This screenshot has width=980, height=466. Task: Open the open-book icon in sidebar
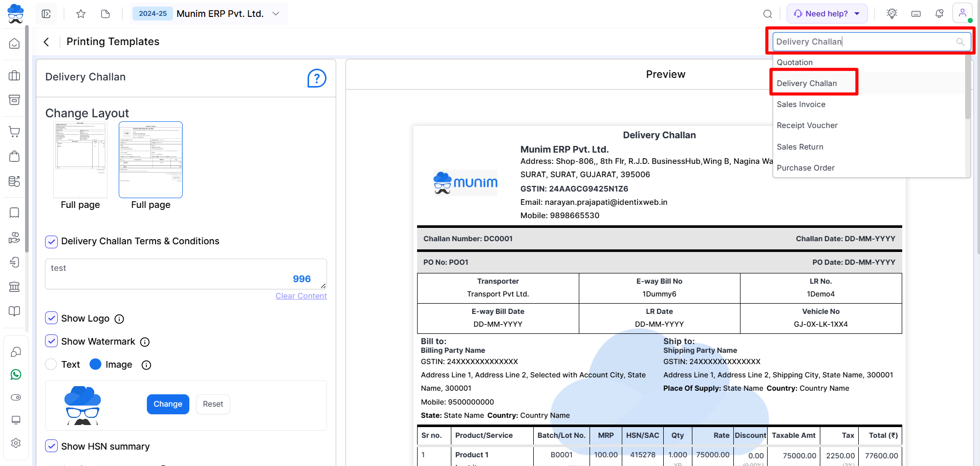tap(14, 311)
